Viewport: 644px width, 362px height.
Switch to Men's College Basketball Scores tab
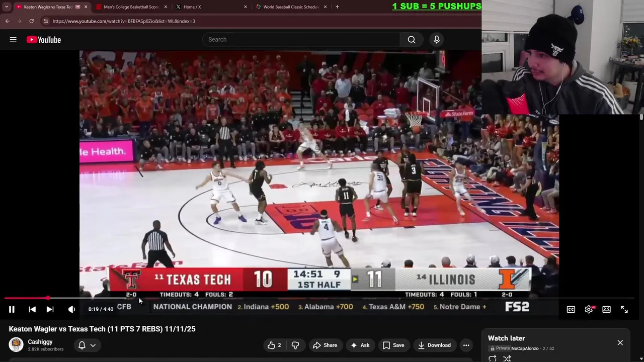pyautogui.click(x=132, y=7)
